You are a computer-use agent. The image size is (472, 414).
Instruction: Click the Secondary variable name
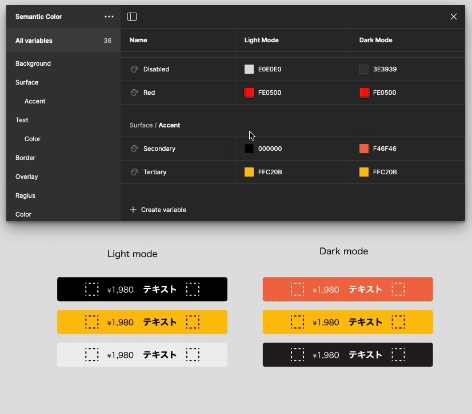click(x=159, y=149)
